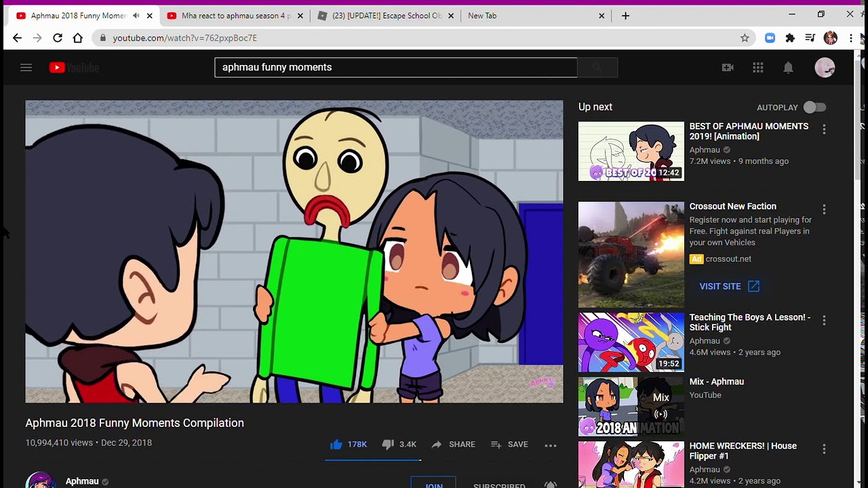Go to YouTube home via logo
The image size is (868, 488).
click(x=74, y=67)
